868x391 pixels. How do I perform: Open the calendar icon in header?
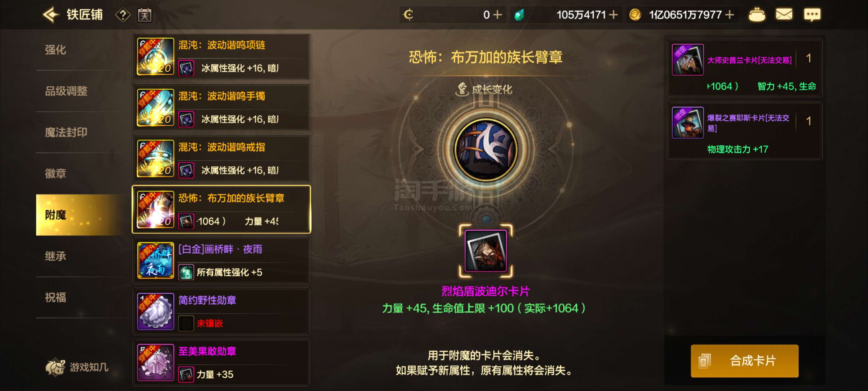click(x=144, y=15)
